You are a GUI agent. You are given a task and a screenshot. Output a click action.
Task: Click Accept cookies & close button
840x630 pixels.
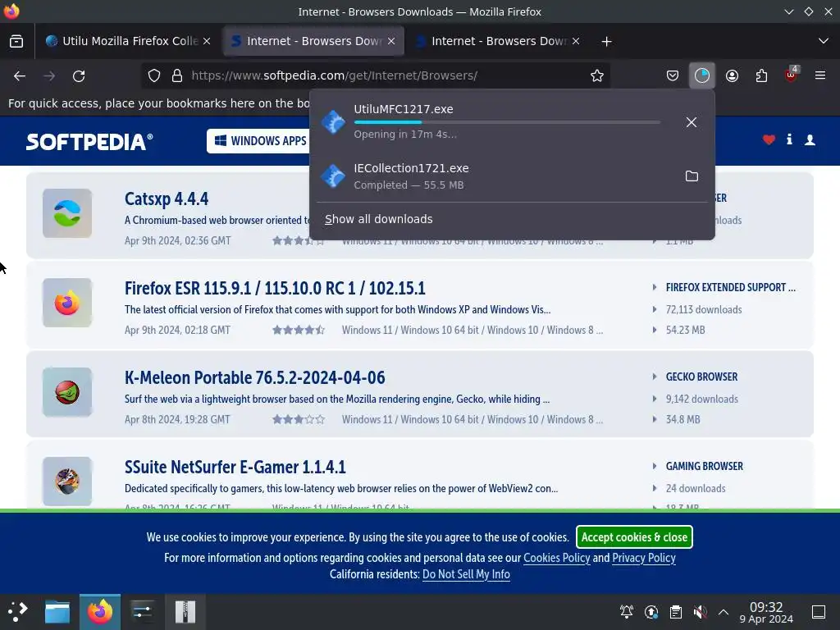point(634,537)
